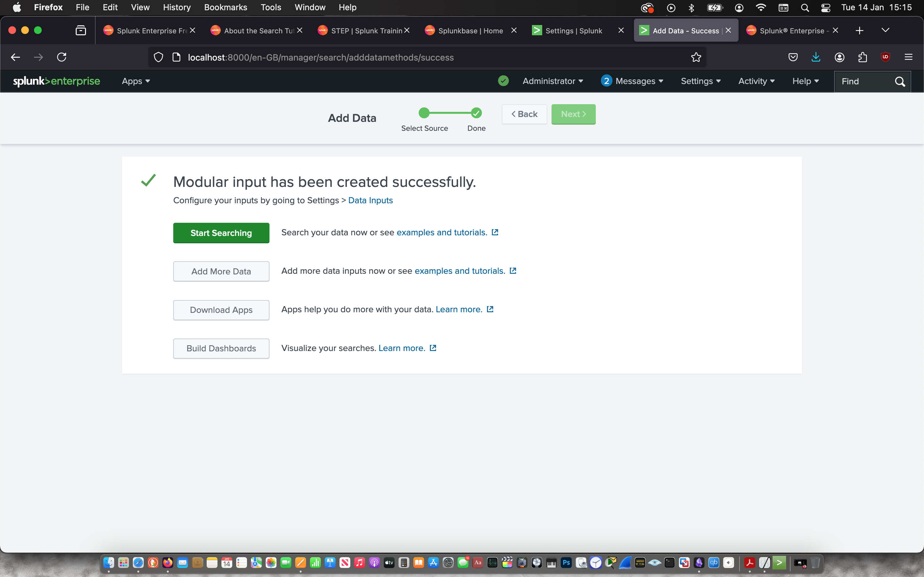Click the green health status checkmark icon
The height and width of the screenshot is (577, 924).
503,81
